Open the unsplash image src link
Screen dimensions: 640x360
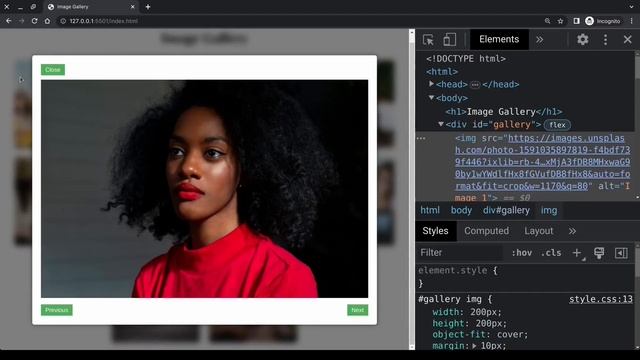point(542,162)
